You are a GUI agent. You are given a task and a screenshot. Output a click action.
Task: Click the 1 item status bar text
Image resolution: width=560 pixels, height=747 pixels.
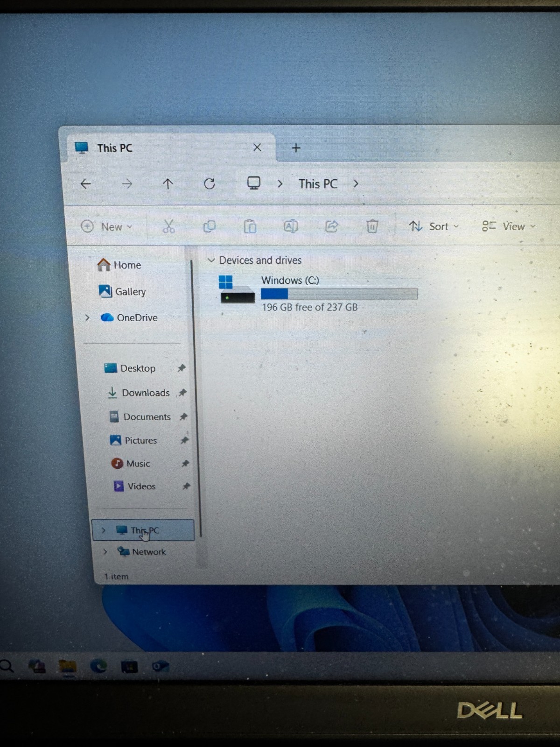(116, 577)
